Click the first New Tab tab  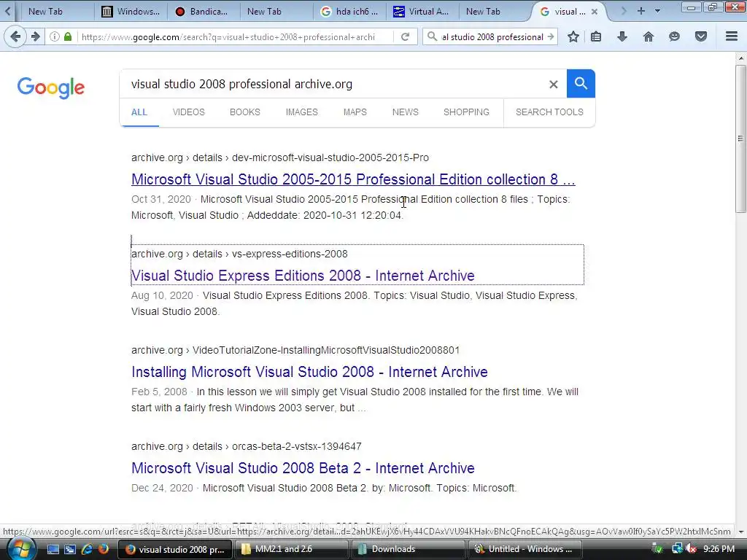click(45, 12)
